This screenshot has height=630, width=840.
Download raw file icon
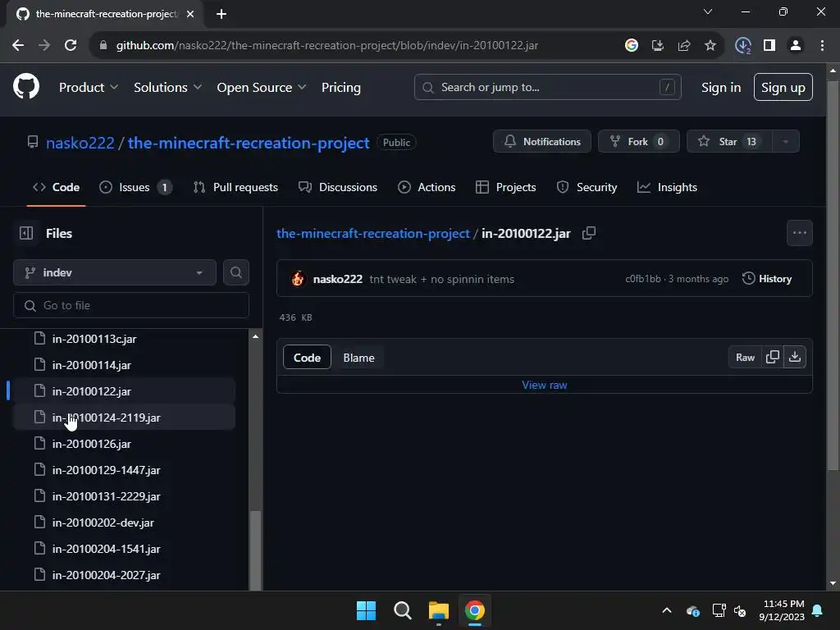point(794,357)
